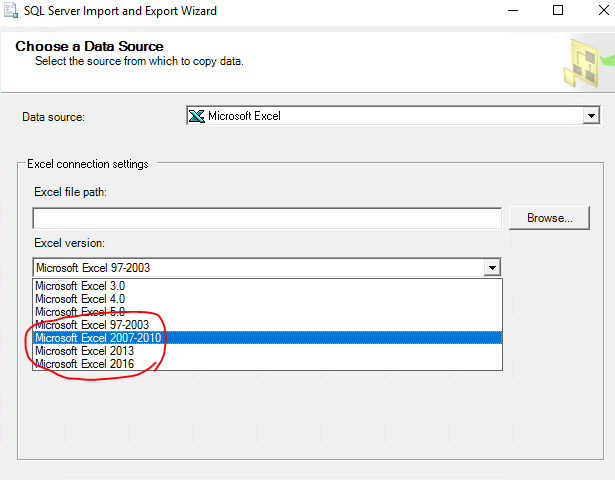Click the 'Excel file path:' label

click(71, 192)
